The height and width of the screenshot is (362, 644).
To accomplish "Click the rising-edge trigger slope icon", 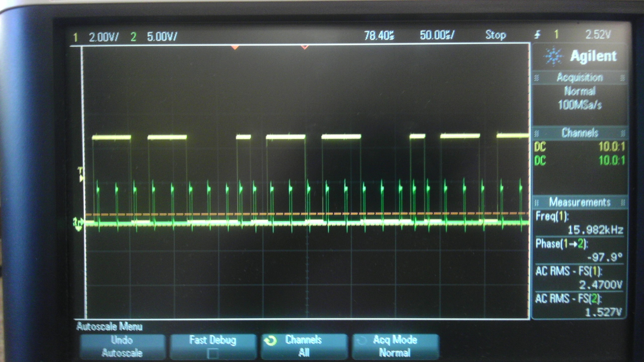I will 538,35.
